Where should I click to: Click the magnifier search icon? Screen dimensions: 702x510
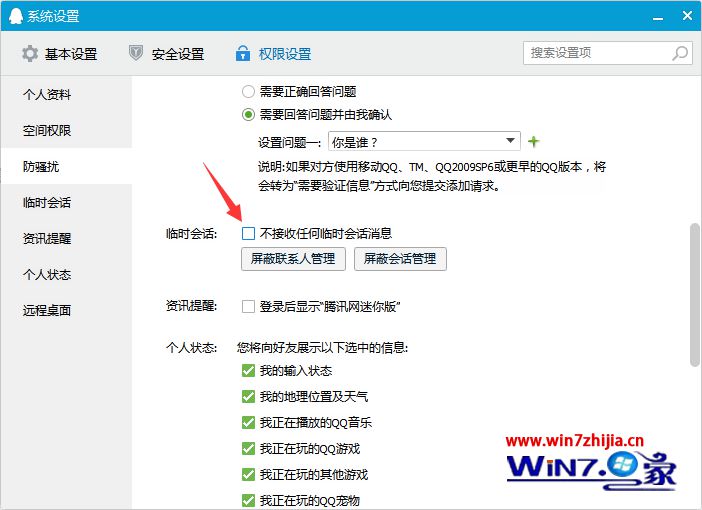[x=680, y=53]
